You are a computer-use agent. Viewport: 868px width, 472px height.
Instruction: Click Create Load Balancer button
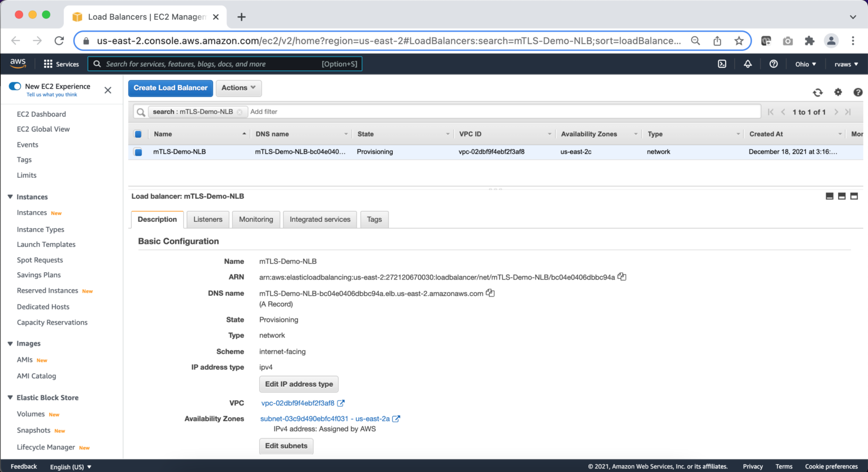tap(171, 88)
